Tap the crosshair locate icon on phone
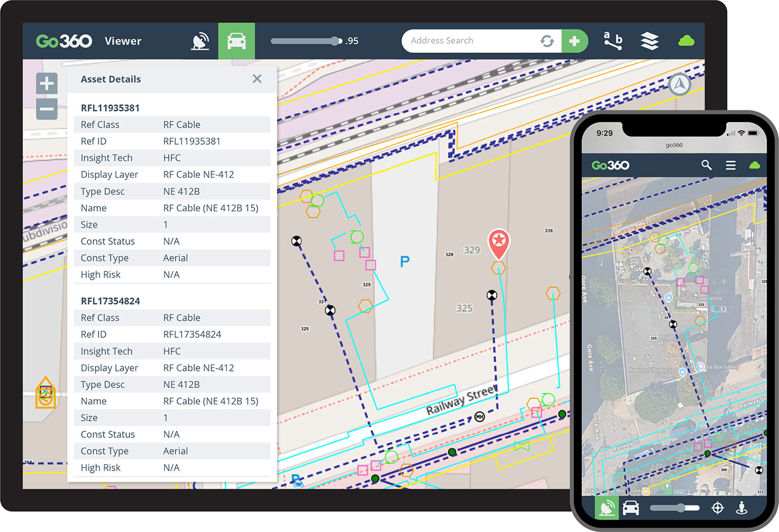The image size is (779, 532). pos(717,508)
